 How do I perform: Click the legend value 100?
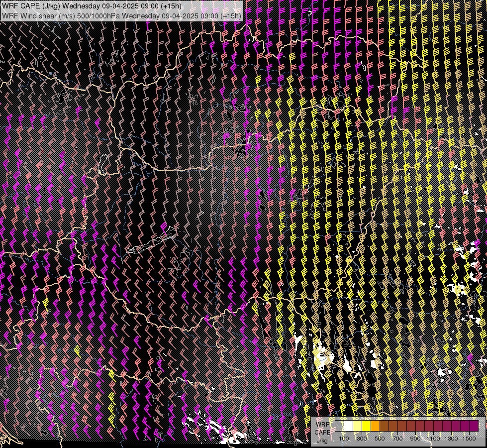(x=344, y=439)
